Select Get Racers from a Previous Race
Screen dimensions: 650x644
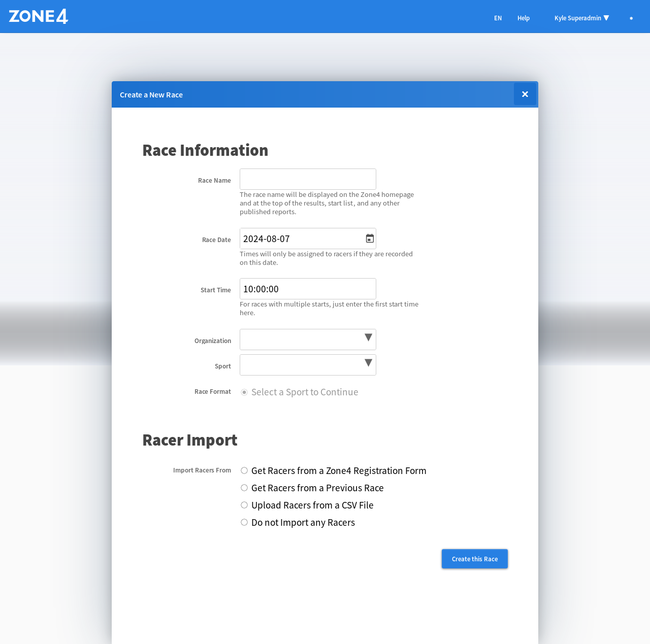click(x=244, y=488)
